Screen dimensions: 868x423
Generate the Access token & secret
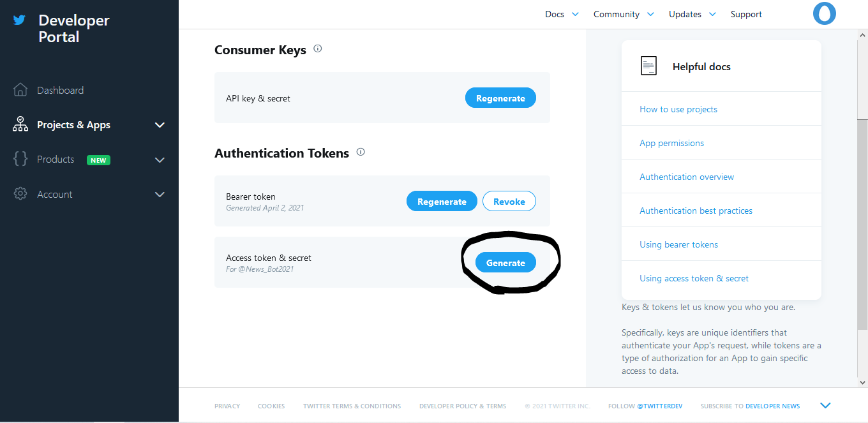[505, 263]
